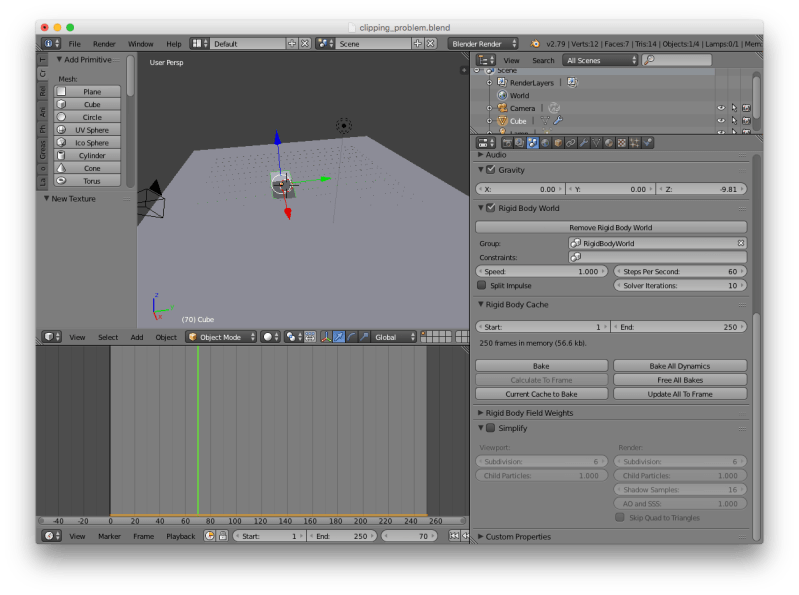799x595 pixels.
Task: Click Remove Rigid Body World button
Action: tap(611, 227)
